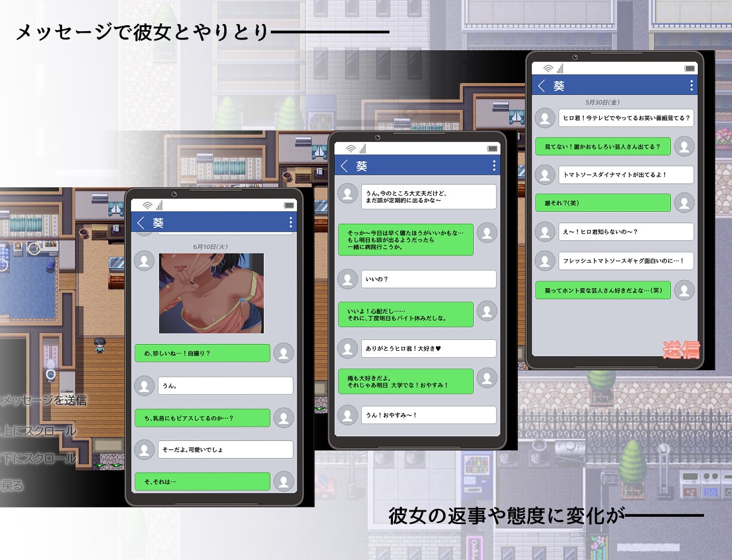Click avatar beside 俺も大好きだよ message
This screenshot has height=560, width=732.
pyautogui.click(x=487, y=379)
